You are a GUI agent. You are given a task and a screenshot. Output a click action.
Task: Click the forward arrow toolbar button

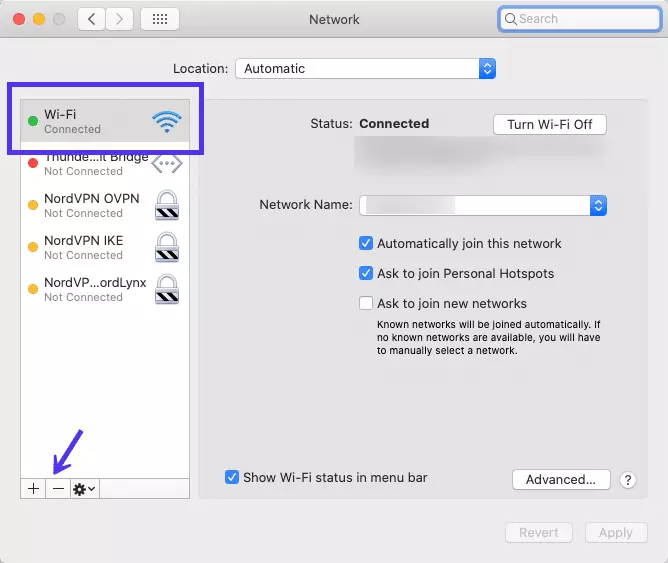tap(120, 19)
